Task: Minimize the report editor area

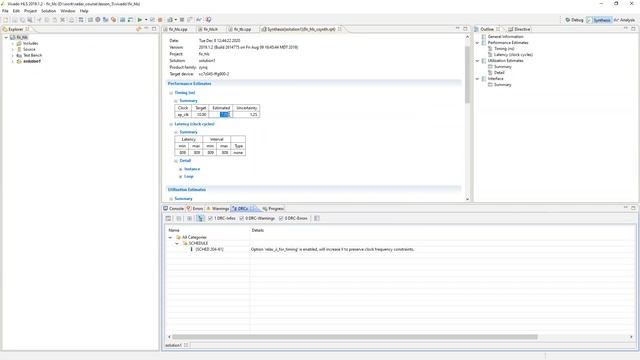Action: click(x=458, y=29)
